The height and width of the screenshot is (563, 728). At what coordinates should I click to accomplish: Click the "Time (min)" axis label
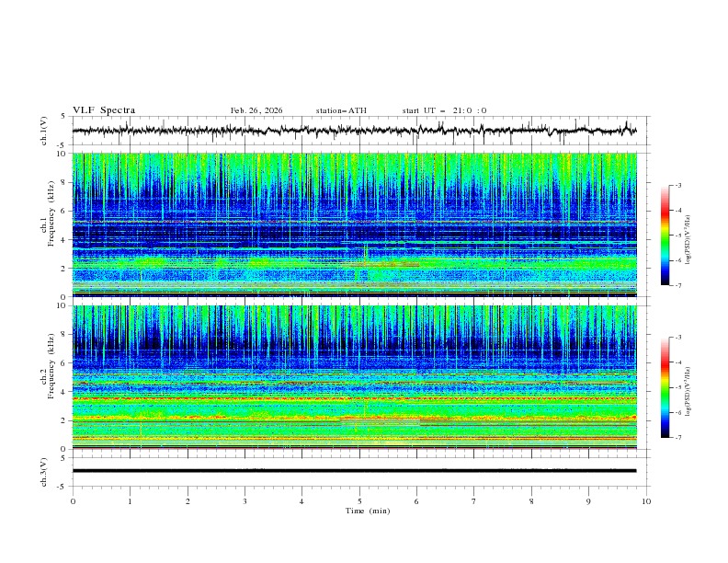(368, 511)
